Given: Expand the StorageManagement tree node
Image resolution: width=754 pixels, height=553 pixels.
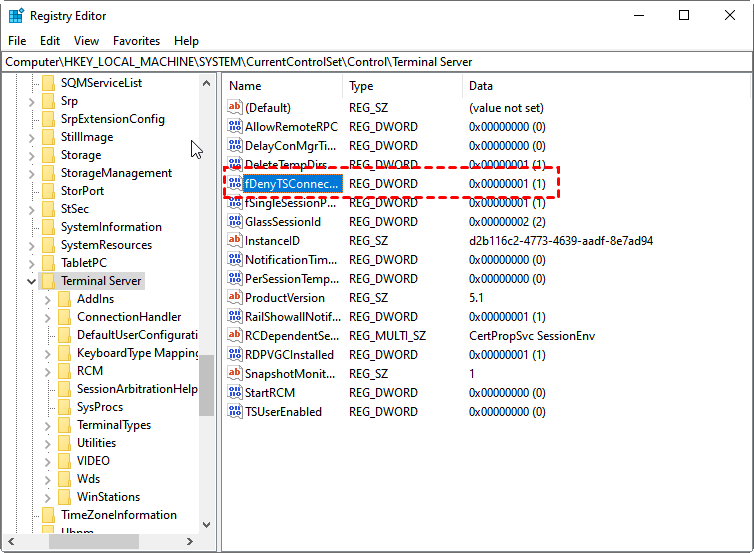Looking at the screenshot, I should 32,173.
